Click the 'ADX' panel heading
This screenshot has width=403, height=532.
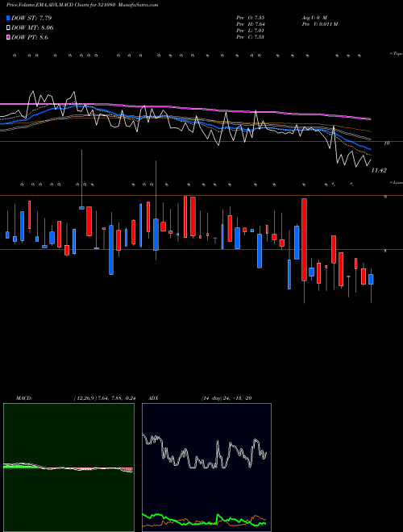tap(154, 398)
